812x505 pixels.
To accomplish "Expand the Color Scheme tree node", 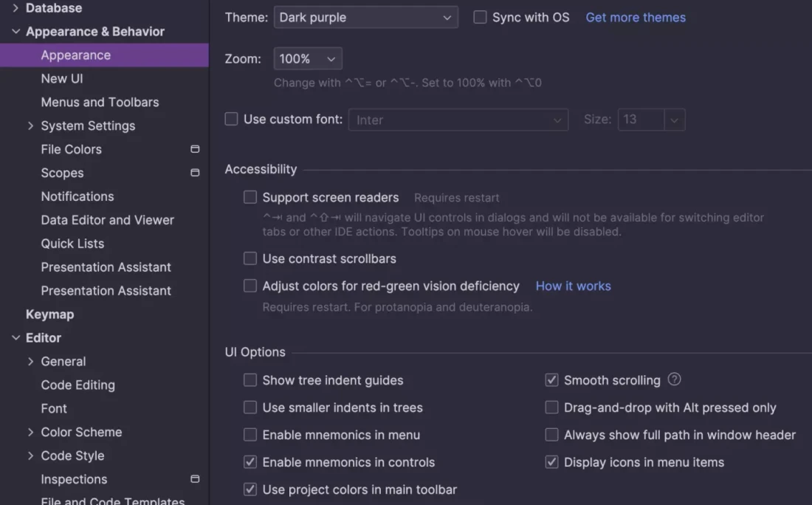I will [30, 432].
